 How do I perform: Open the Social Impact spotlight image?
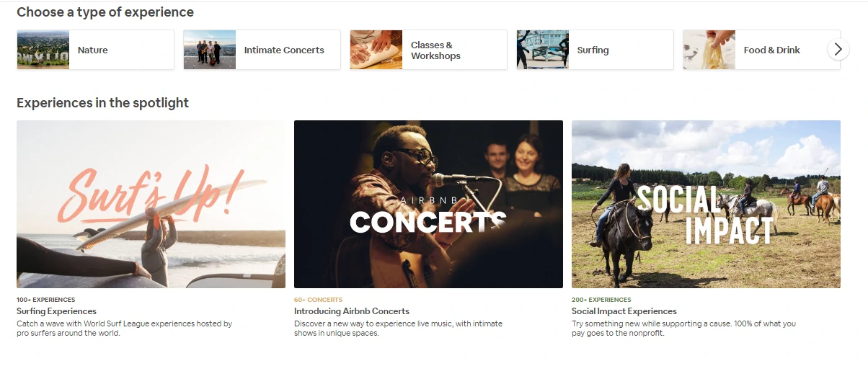point(706,204)
